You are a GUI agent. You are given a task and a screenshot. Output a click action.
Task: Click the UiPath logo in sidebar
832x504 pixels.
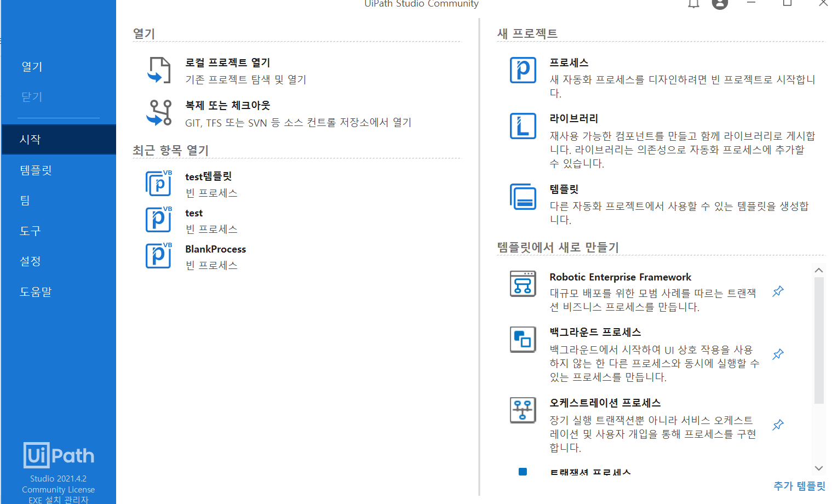[59, 455]
